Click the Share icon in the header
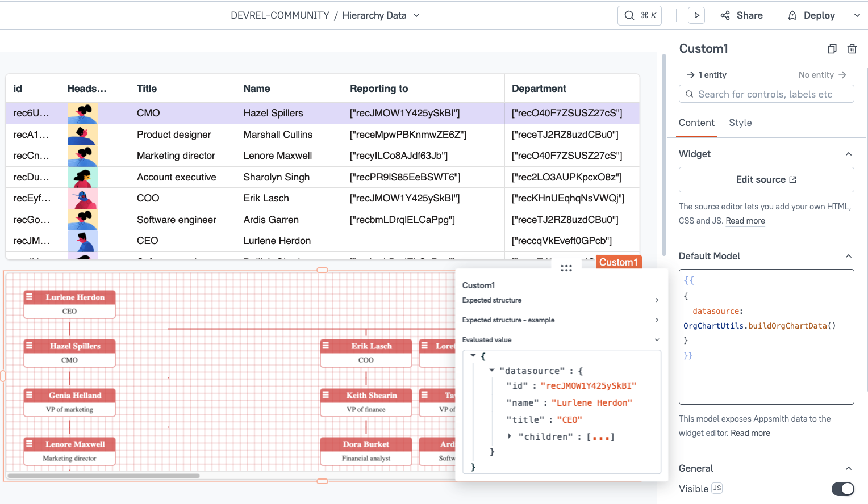 (725, 15)
